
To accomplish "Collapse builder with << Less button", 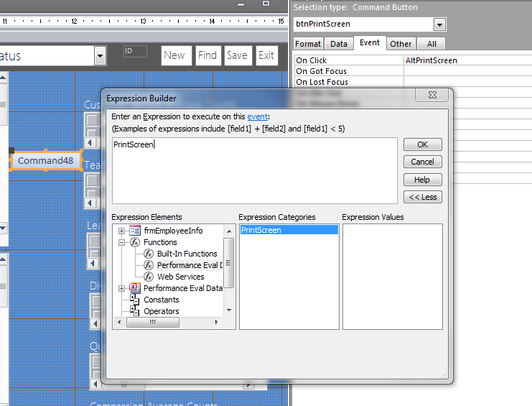I will (x=422, y=197).
